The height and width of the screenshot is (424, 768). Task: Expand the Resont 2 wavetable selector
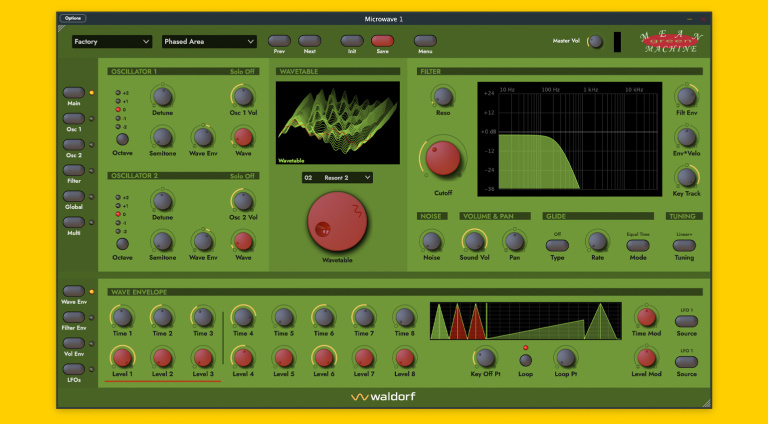click(x=337, y=177)
